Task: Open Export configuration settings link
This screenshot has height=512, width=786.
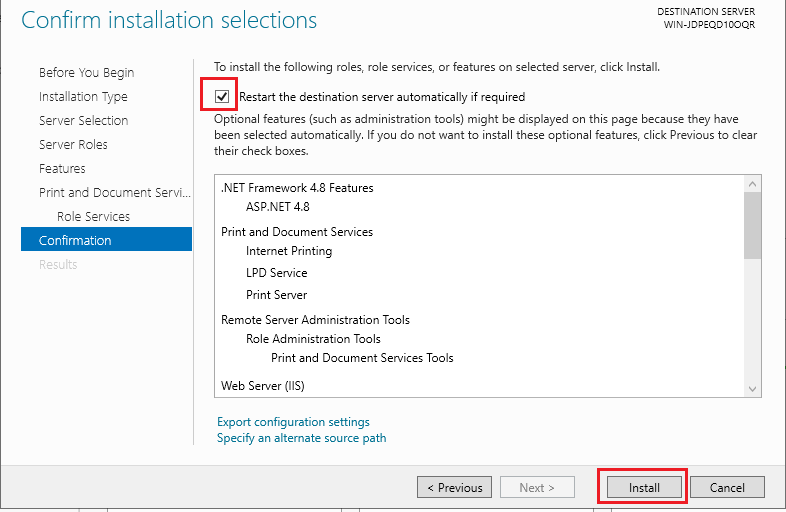Action: tap(293, 422)
